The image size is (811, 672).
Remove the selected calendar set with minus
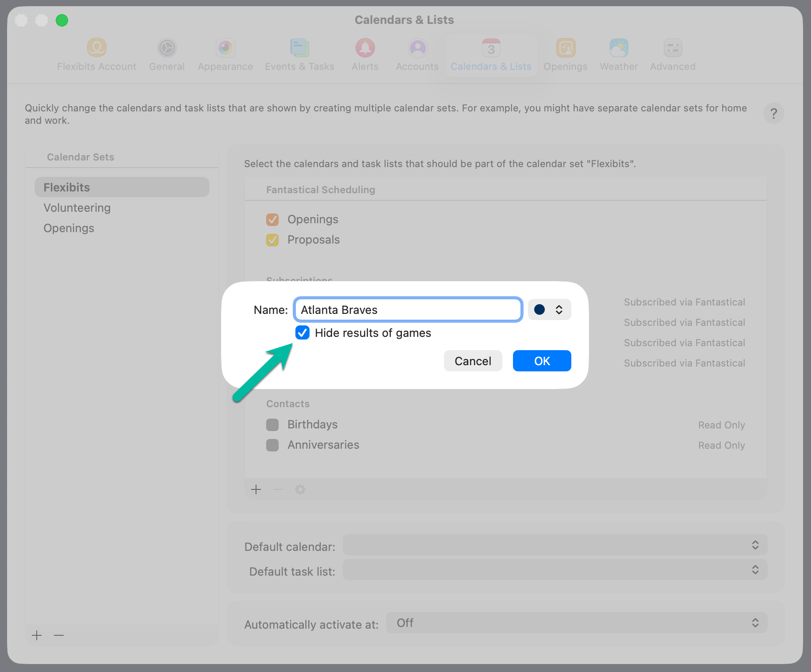[59, 635]
